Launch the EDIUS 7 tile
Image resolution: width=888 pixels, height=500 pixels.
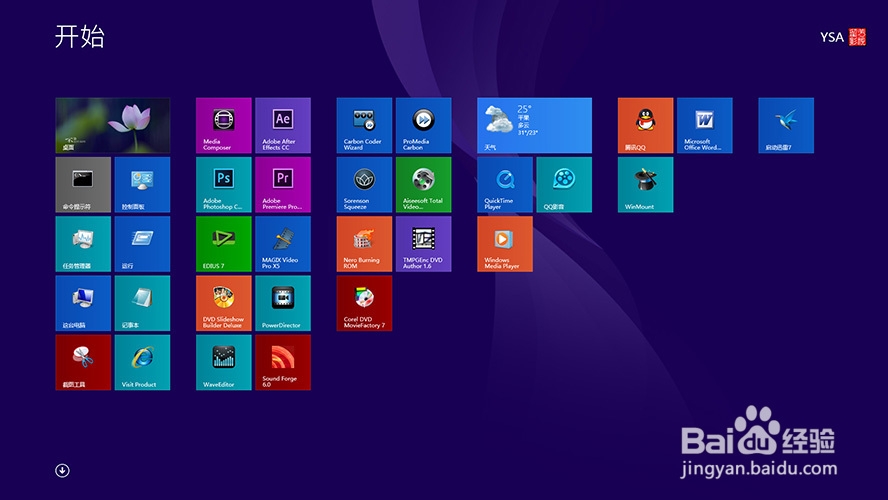tap(224, 244)
